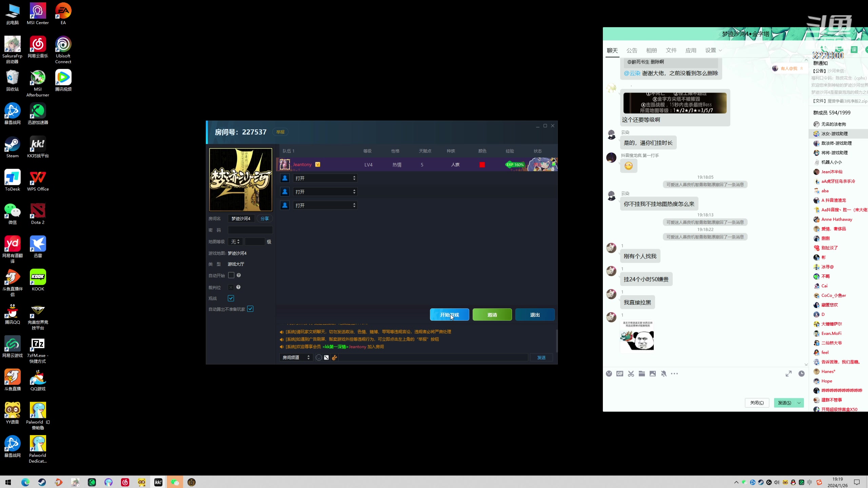
Task: Click the room chat message input field
Action: click(x=433, y=358)
